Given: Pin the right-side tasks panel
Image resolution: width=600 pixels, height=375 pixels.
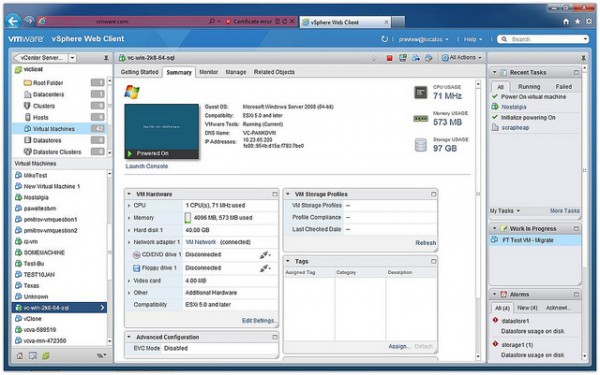Looking at the screenshot, I should (584, 58).
